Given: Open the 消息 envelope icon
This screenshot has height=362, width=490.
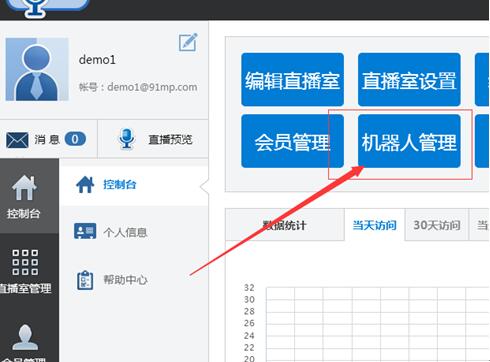Looking at the screenshot, I should point(17,140).
